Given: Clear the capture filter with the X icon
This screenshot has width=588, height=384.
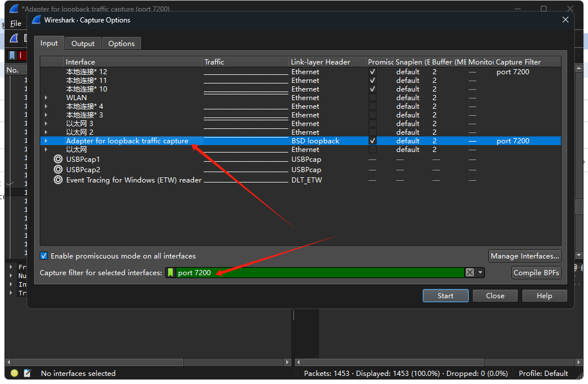Looking at the screenshot, I should click(x=469, y=273).
